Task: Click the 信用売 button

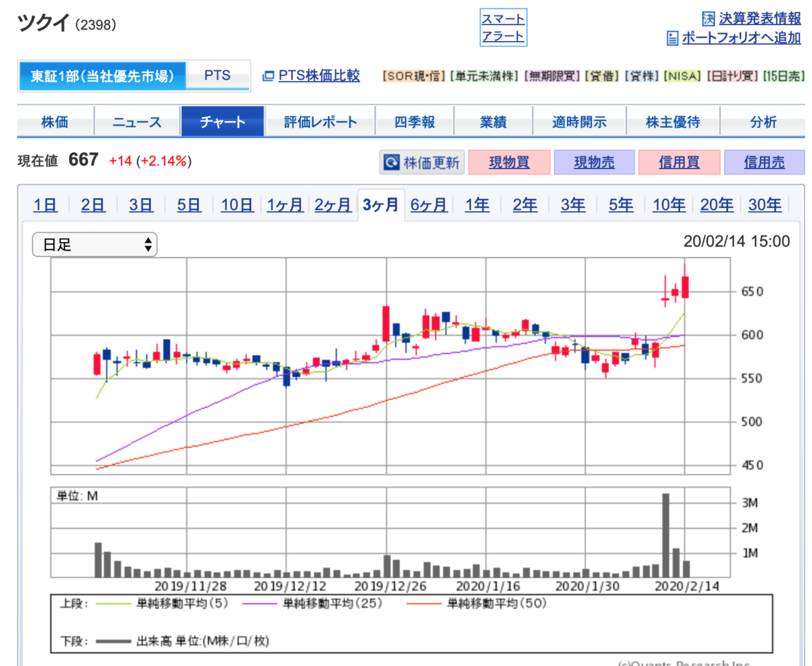Action: pyautogui.click(x=765, y=162)
